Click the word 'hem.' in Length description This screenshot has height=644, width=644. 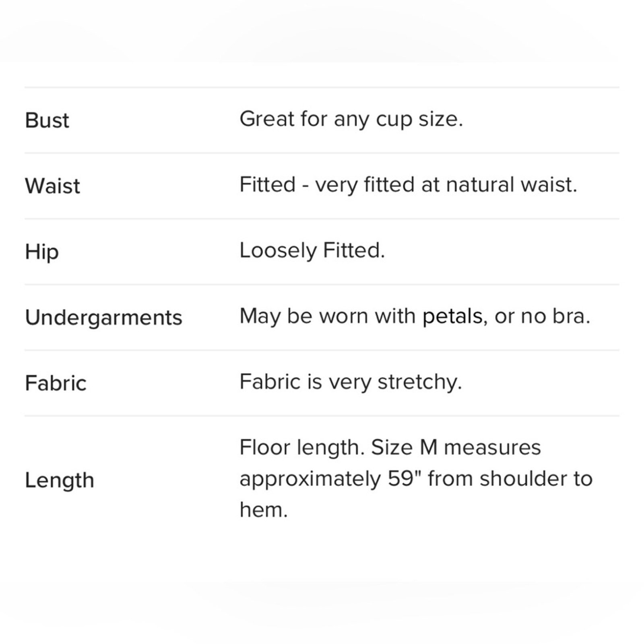pos(264,510)
